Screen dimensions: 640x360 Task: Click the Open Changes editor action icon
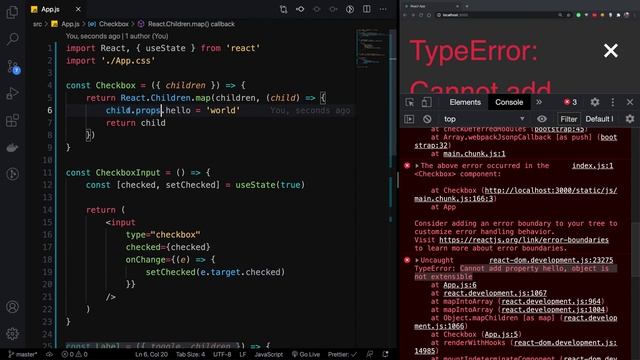300,9
